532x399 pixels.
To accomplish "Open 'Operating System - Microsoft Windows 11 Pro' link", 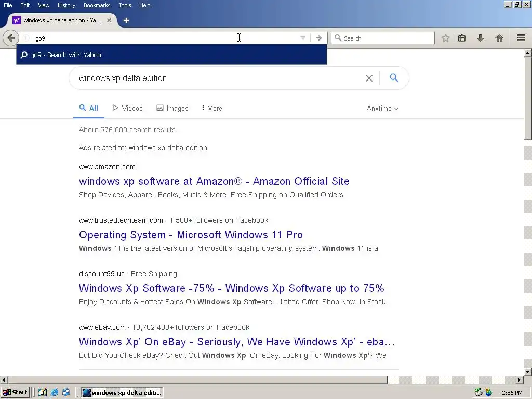I will coord(191,235).
